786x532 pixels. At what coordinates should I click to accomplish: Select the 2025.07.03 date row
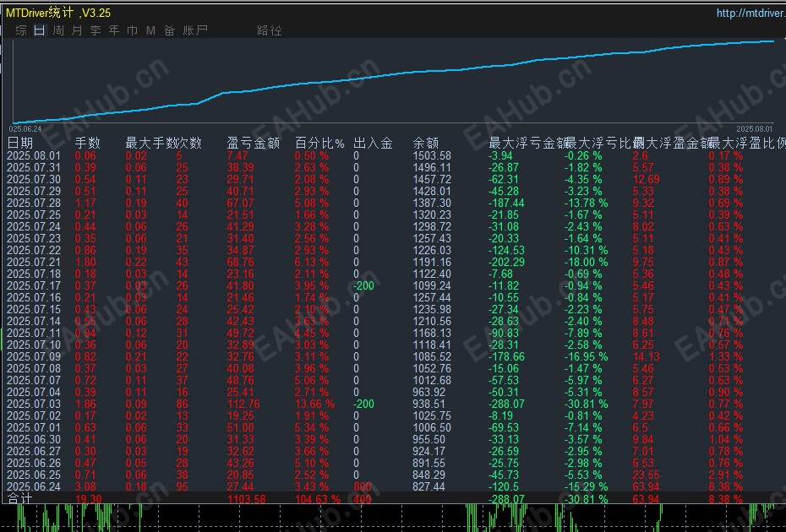(x=34, y=404)
